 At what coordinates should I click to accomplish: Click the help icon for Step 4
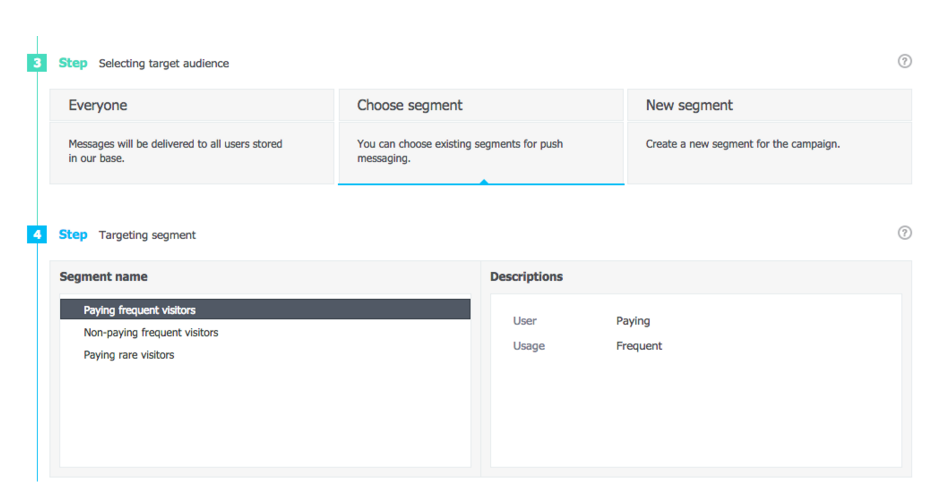[905, 233]
